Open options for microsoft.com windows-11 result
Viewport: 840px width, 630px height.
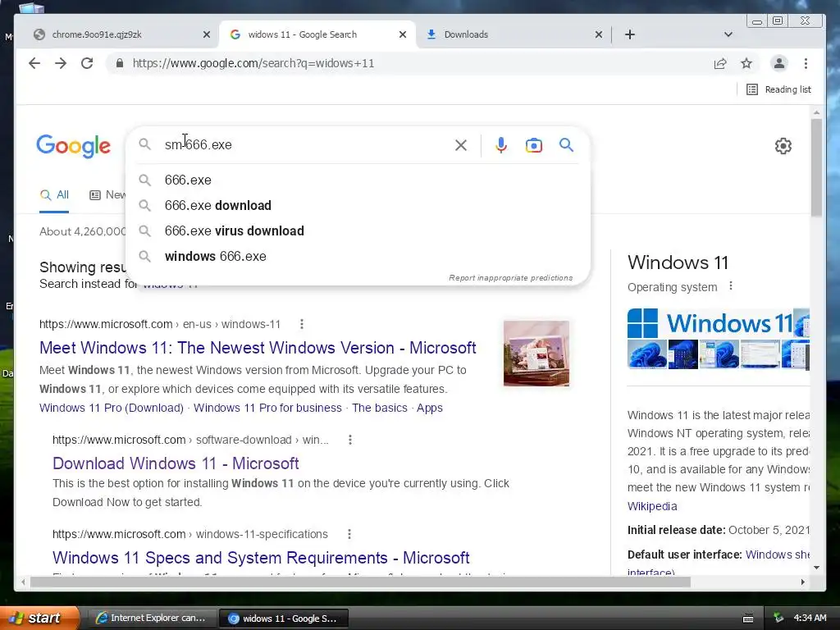coord(302,324)
